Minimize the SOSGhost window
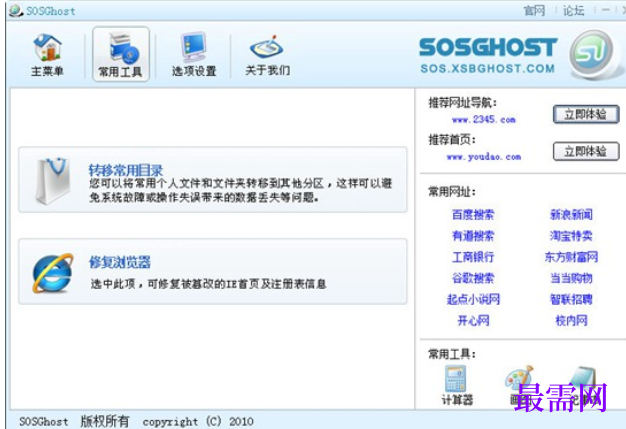 coord(606,10)
